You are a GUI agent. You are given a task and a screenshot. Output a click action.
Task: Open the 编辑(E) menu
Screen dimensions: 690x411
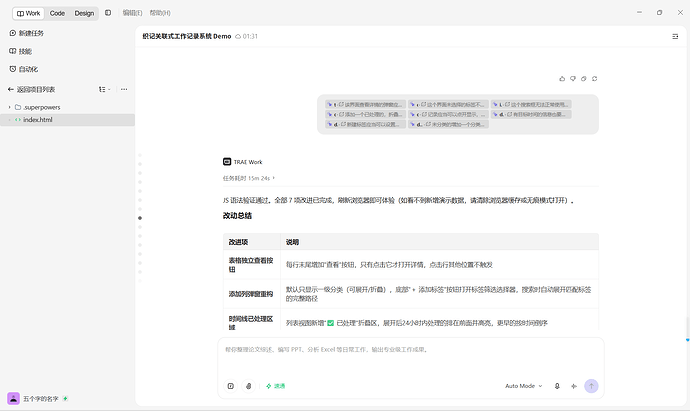tap(132, 13)
